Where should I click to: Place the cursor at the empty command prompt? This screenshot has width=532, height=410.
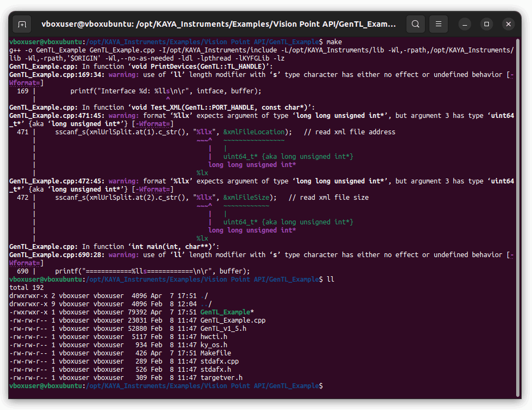click(x=327, y=385)
